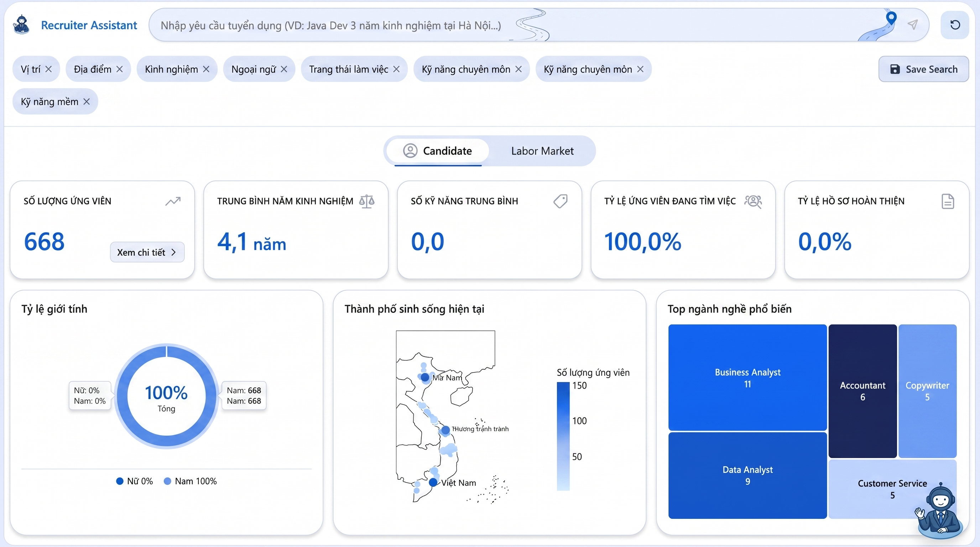Click the Accountant treemap block
Viewport: 980px width, 547px height.
pyautogui.click(x=862, y=391)
